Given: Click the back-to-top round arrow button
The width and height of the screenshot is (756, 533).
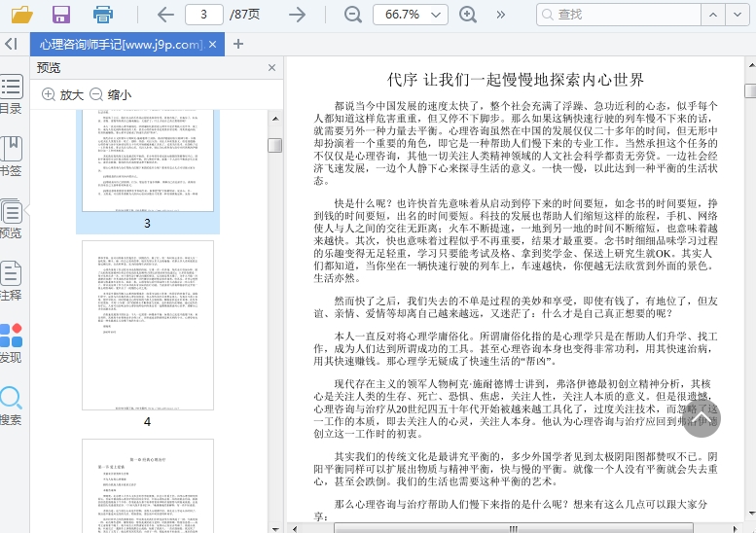Looking at the screenshot, I should pyautogui.click(x=702, y=418).
